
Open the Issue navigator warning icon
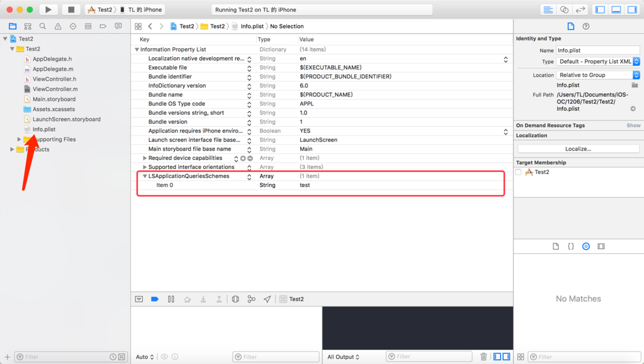pyautogui.click(x=58, y=26)
